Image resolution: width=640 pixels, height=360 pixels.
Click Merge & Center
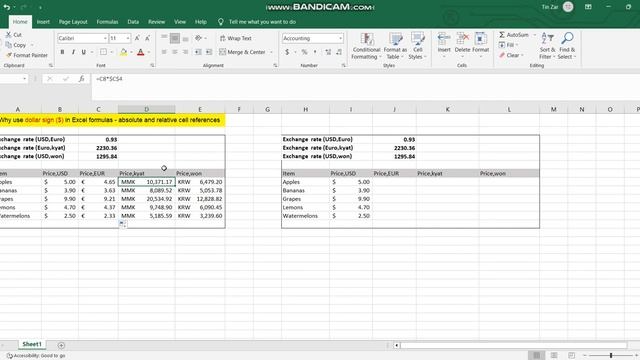coord(242,52)
